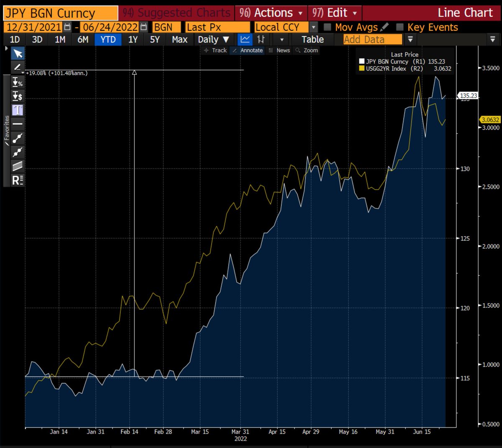Select the arrow pointer tool
The image size is (502, 448).
(x=18, y=53)
